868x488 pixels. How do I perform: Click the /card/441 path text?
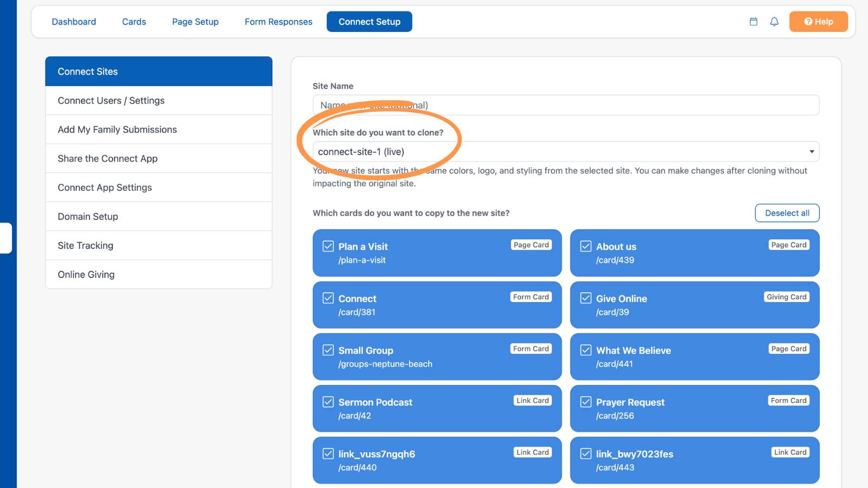(x=614, y=364)
